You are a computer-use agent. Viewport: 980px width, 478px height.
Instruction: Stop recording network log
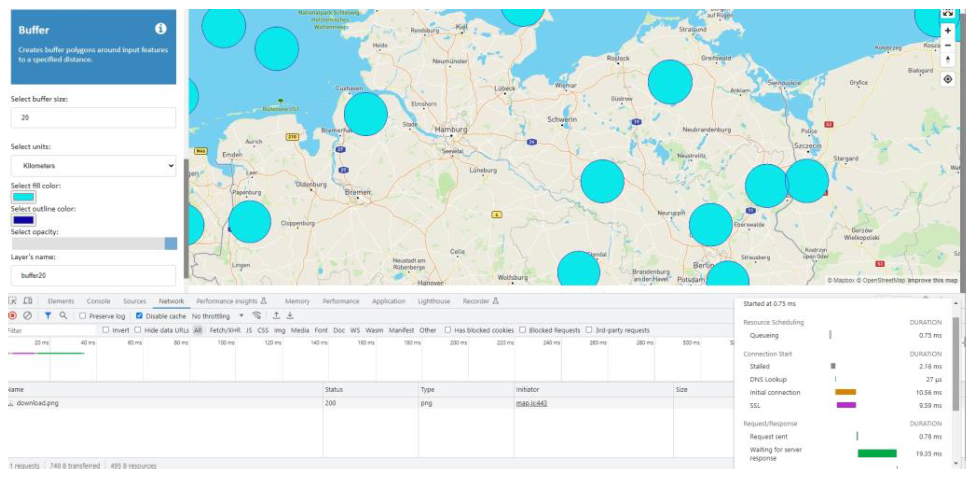tap(12, 315)
